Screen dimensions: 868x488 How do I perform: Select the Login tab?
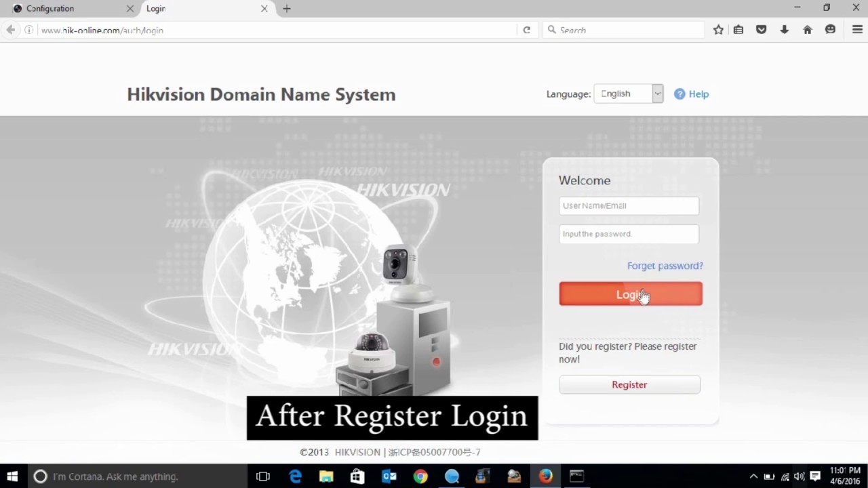(207, 9)
